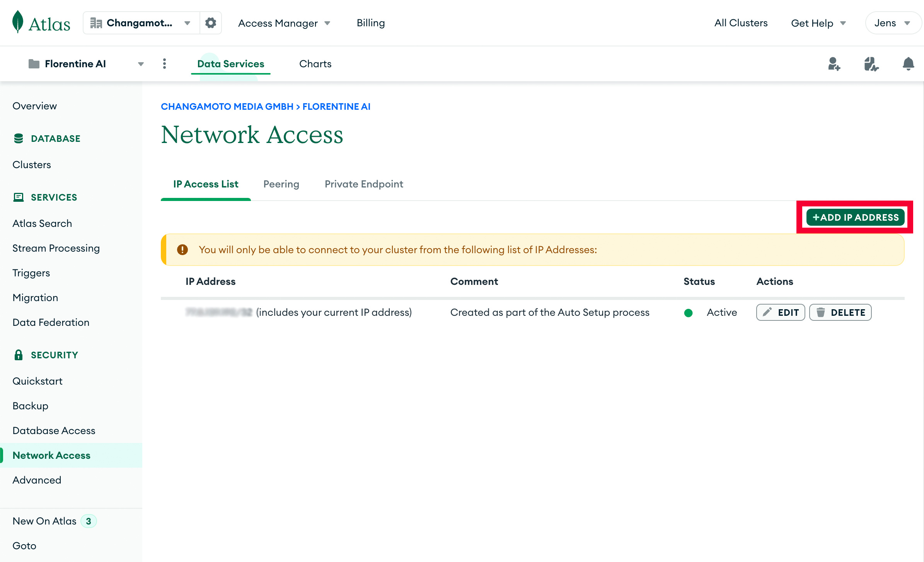Open Triggers in sidebar
The image size is (924, 562).
click(31, 273)
